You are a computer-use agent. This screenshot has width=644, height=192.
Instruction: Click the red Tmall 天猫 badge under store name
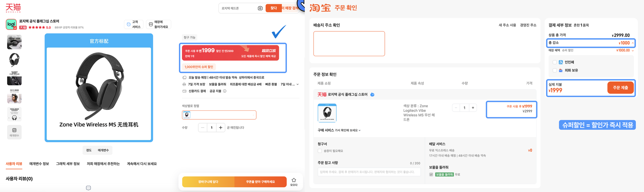pos(23,27)
